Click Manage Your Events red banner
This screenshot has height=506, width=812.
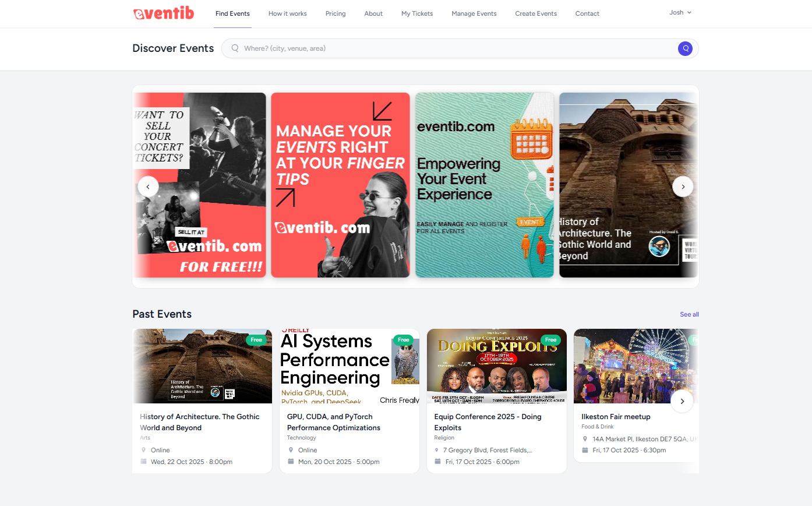(x=340, y=185)
